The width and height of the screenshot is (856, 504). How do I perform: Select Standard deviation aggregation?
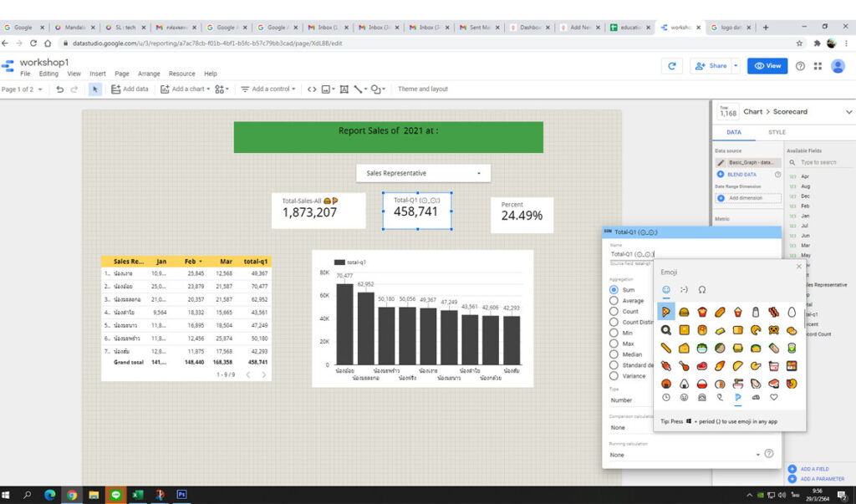[x=614, y=364]
